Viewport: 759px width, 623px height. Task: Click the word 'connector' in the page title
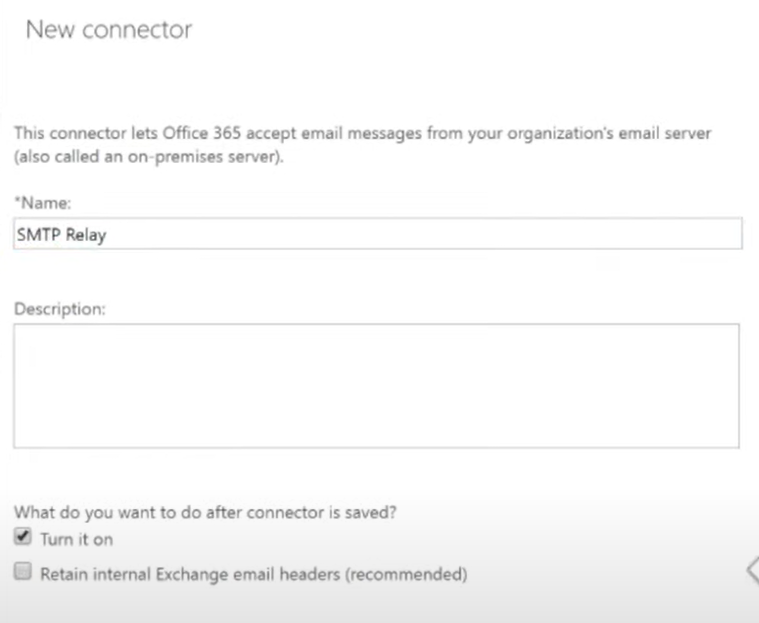tap(137, 30)
